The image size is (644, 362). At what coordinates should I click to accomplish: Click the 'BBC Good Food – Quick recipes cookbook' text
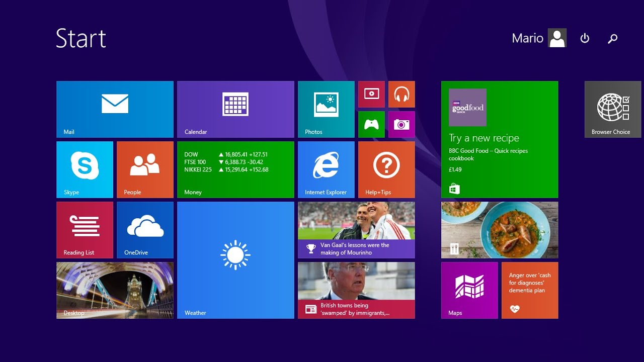click(488, 154)
